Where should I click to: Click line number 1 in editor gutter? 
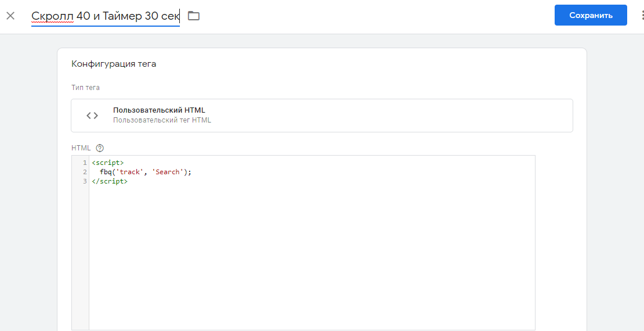(85, 163)
